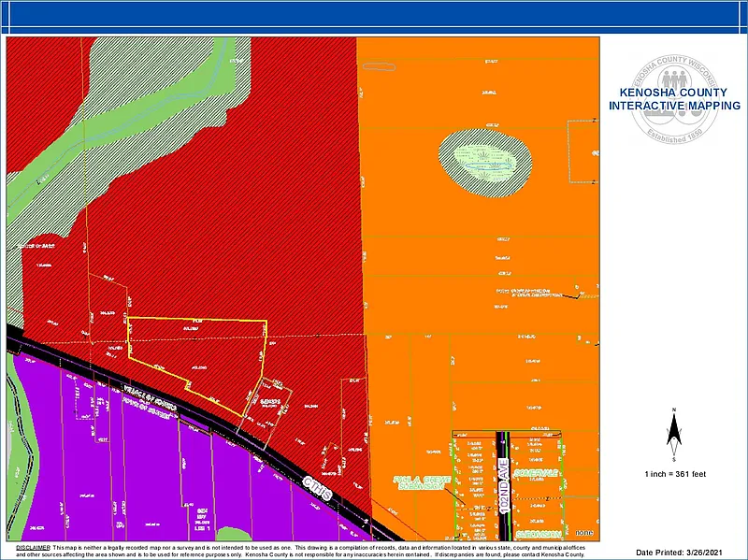Image resolution: width=748 pixels, height=560 pixels.
Task: Click the DISCLAIMER text at the bottom
Action: click(33, 546)
